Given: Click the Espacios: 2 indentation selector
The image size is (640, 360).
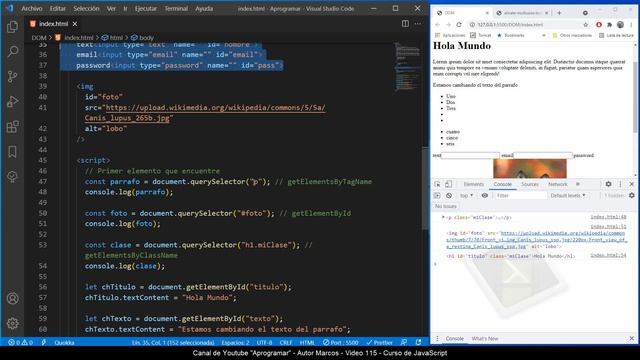Looking at the screenshot, I should pos(236,342).
